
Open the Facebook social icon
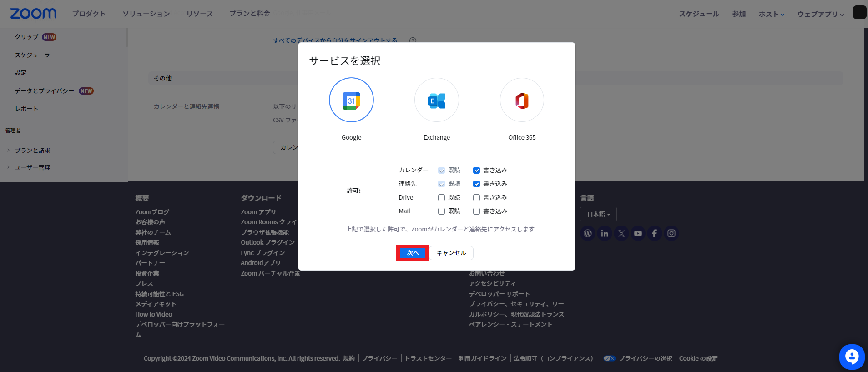coord(655,233)
